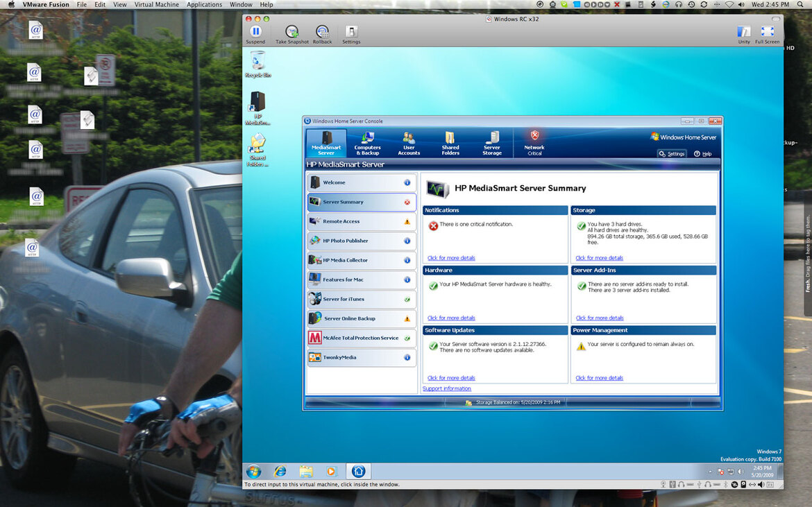Take a snapshot of the VM
Image resolution: width=812 pixels, height=507 pixels.
click(292, 35)
